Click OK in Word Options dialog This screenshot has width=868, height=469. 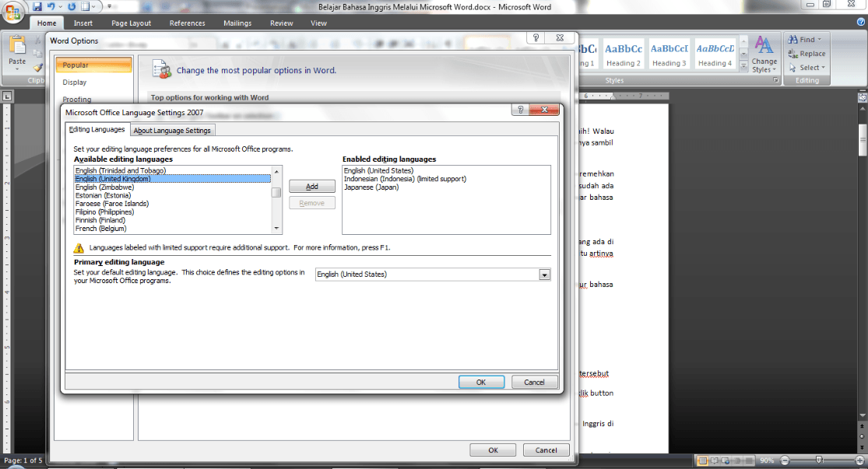click(494, 450)
